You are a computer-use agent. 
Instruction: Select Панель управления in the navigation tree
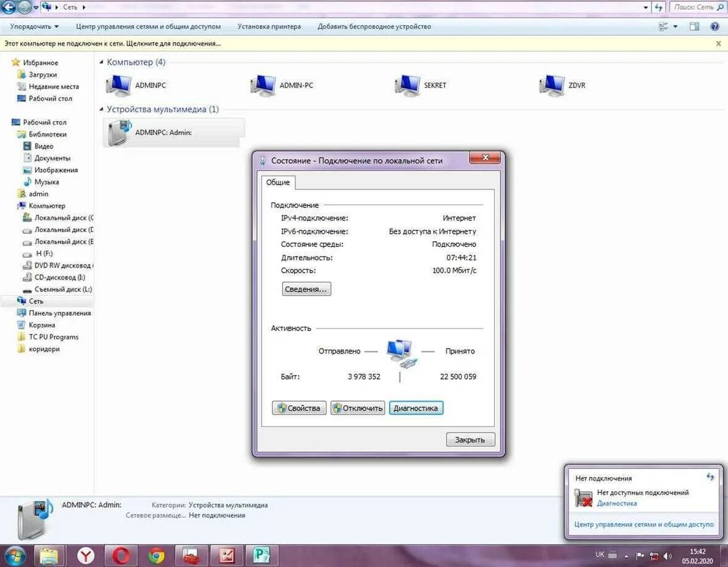pyautogui.click(x=59, y=313)
